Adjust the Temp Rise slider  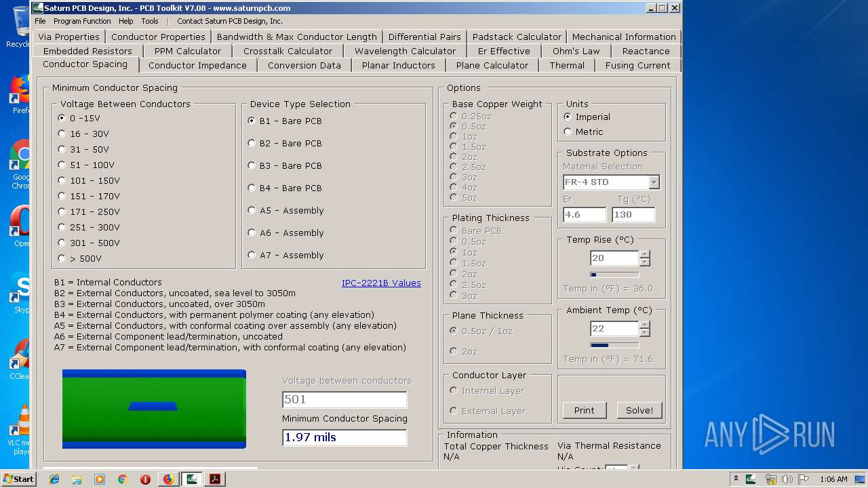(614, 274)
